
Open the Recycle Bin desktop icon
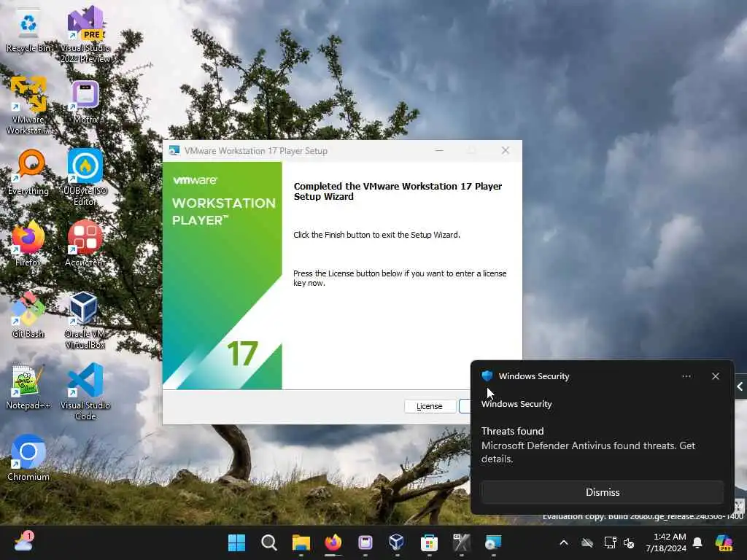tap(28, 31)
